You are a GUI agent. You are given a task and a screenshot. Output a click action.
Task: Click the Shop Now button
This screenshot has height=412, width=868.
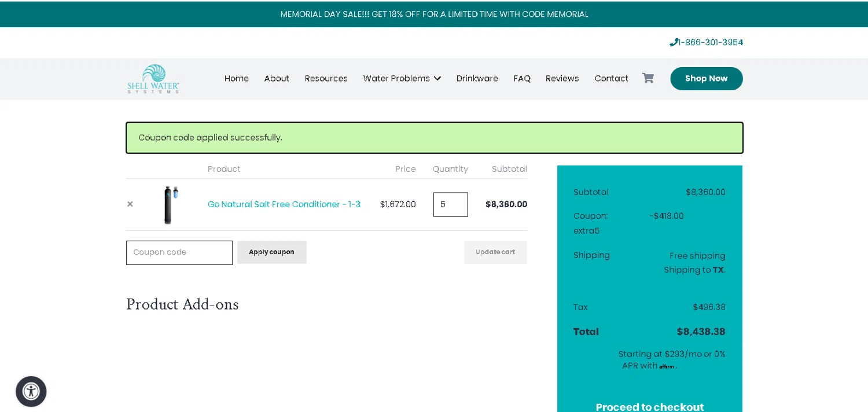(x=707, y=78)
